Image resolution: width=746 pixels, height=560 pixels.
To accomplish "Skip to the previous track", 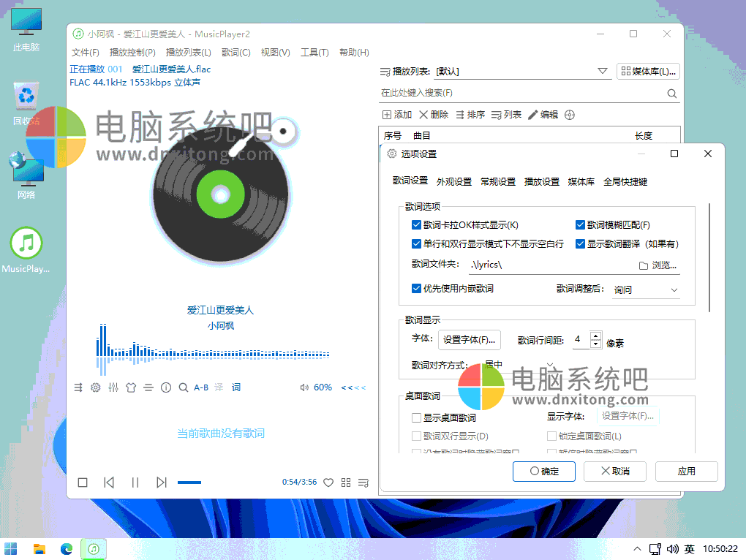I will pos(109,483).
